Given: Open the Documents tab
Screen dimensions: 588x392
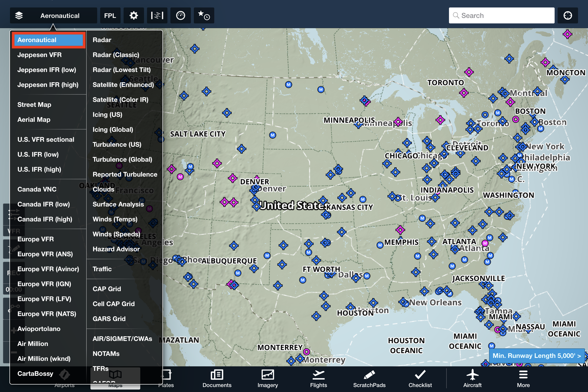Looking at the screenshot, I should coord(217,379).
